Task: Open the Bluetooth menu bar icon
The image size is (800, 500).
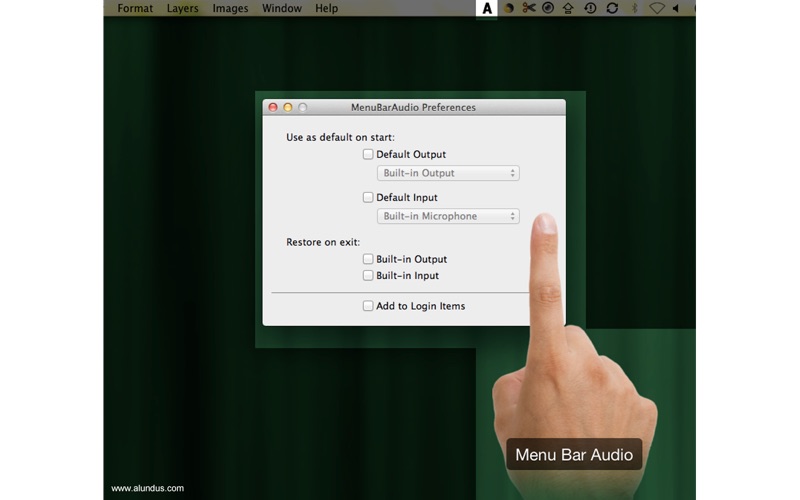Action: [x=635, y=8]
